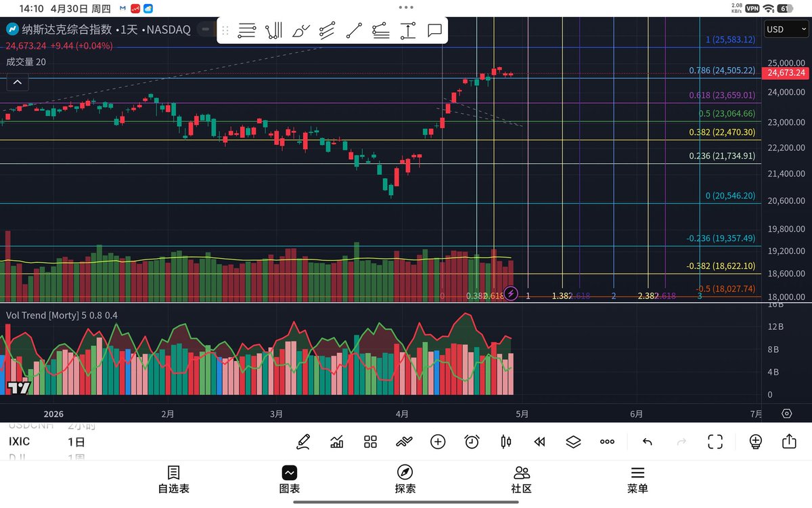Grab the favorites toolbar dotted handle
The image size is (812, 508).
(x=225, y=30)
